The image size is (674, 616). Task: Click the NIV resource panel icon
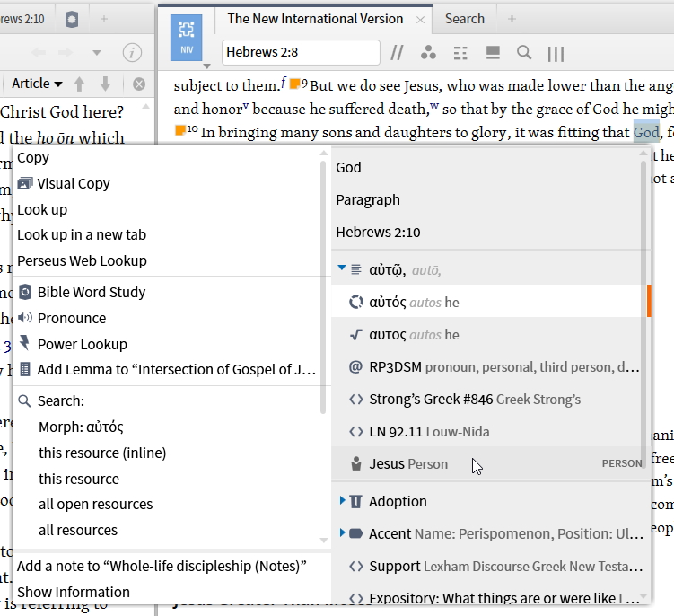tap(186, 38)
